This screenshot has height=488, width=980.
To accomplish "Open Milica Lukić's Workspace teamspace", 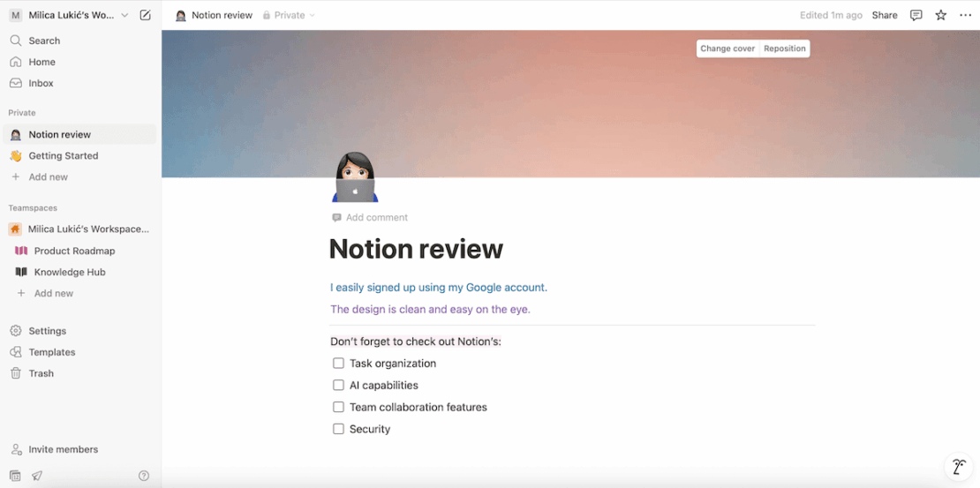I will [79, 229].
